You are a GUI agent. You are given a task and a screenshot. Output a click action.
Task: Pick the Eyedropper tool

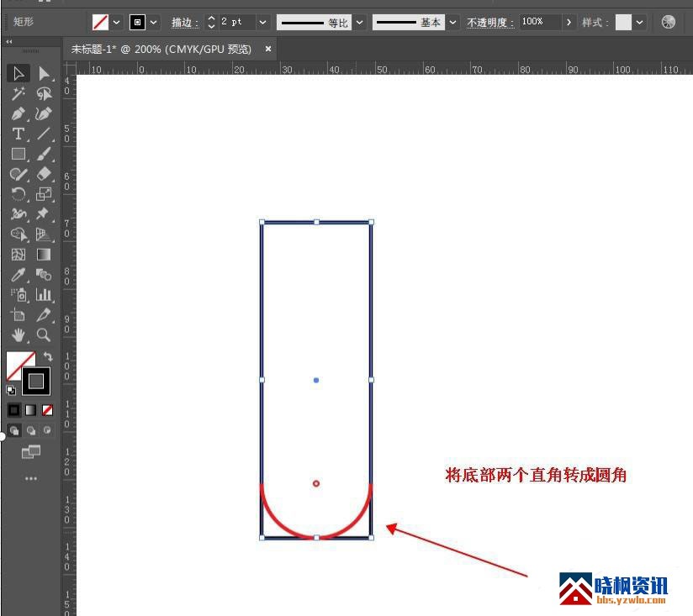click(19, 275)
